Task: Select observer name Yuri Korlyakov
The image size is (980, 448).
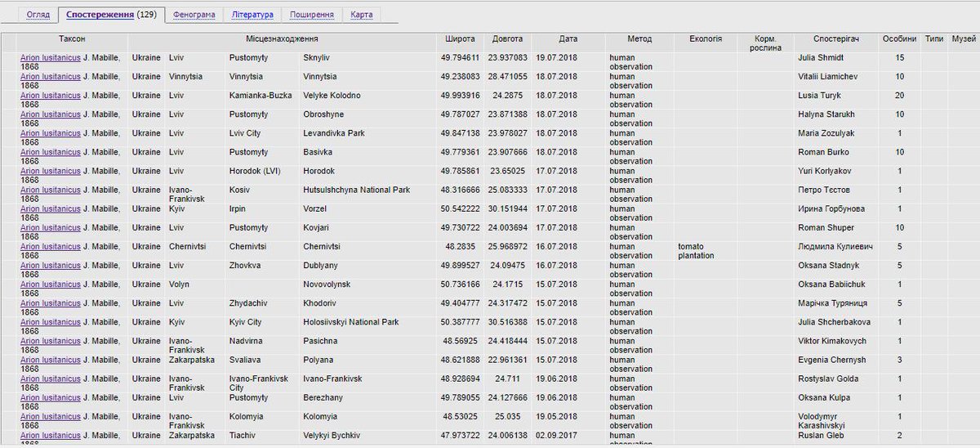Action: 826,171
